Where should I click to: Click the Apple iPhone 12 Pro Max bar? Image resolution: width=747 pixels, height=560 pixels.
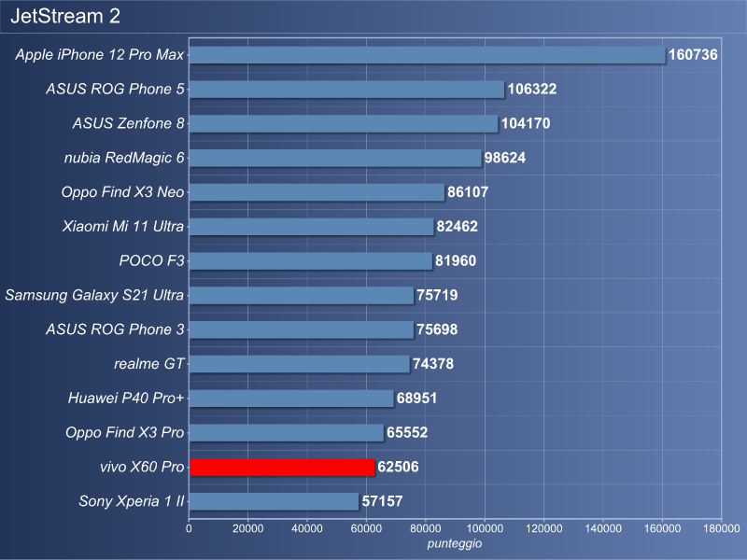[x=428, y=55]
